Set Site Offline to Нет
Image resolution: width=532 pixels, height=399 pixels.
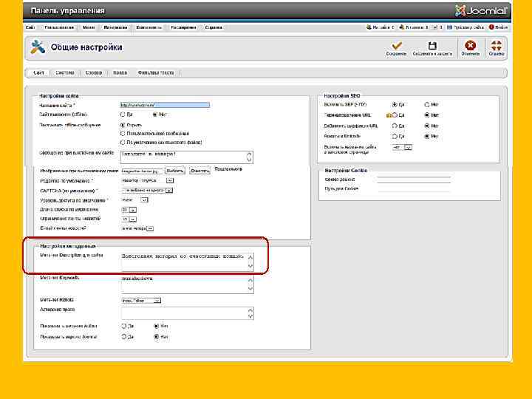coord(155,115)
